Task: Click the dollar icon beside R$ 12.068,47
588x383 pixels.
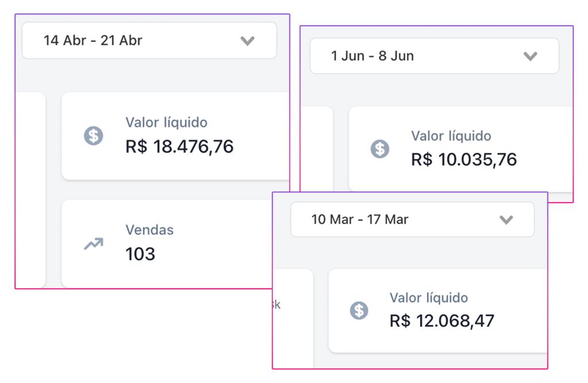Action: [359, 311]
